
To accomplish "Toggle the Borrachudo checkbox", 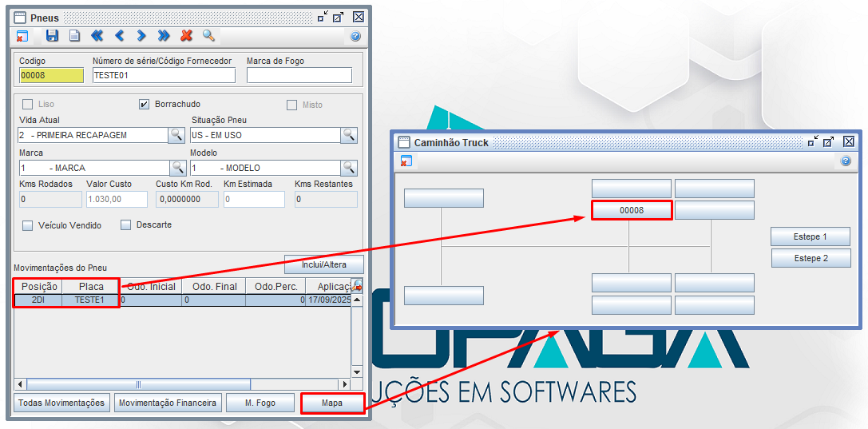I will pyautogui.click(x=145, y=105).
